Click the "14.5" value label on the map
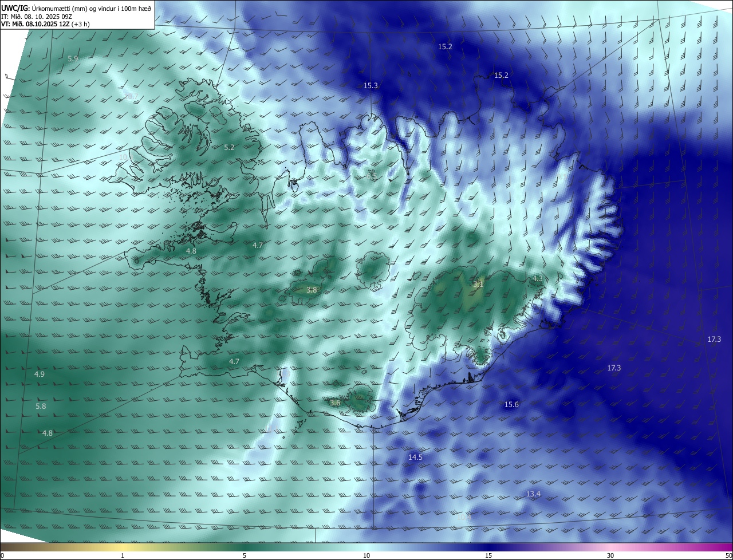The image size is (733, 560). [415, 458]
